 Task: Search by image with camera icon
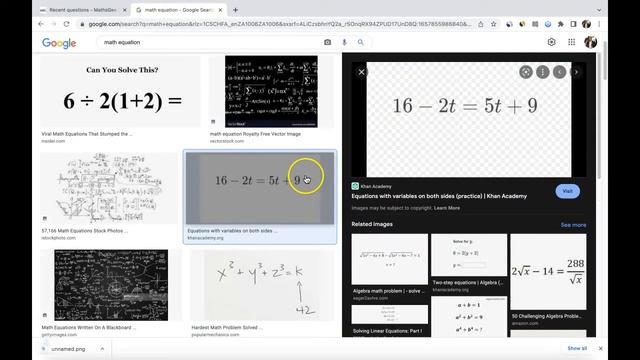pos(327,42)
